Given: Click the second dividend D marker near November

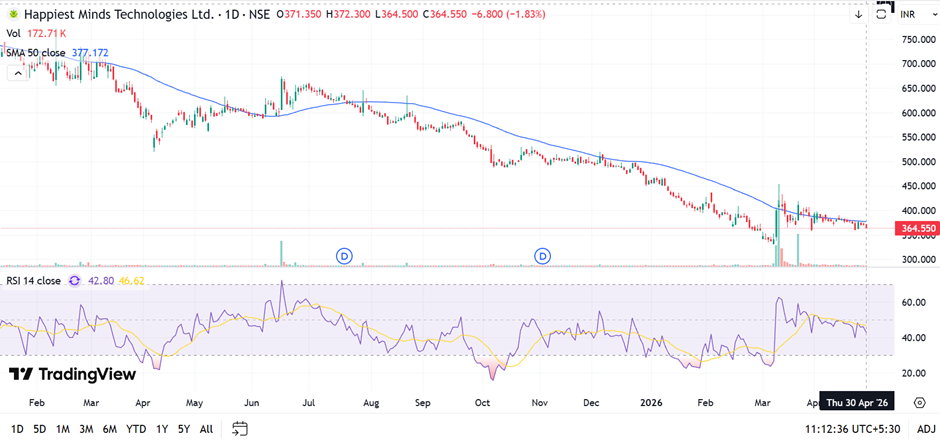Looking at the screenshot, I should pos(543,256).
